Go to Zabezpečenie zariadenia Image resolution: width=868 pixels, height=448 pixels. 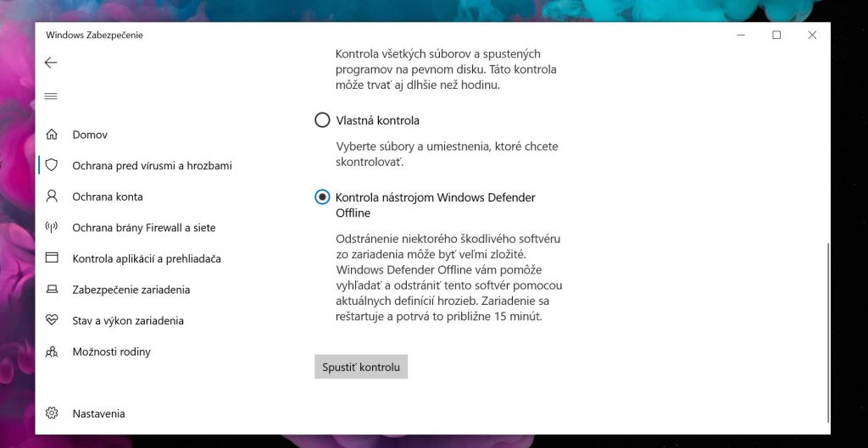(131, 290)
